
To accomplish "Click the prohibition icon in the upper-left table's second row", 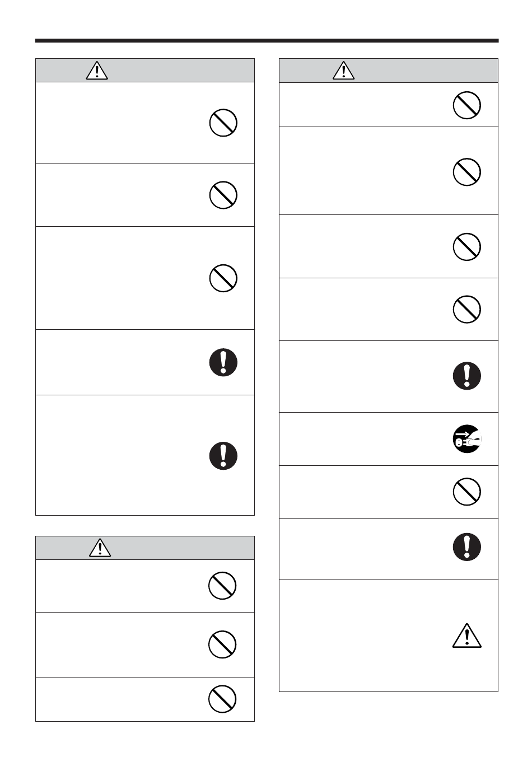I will click(223, 195).
